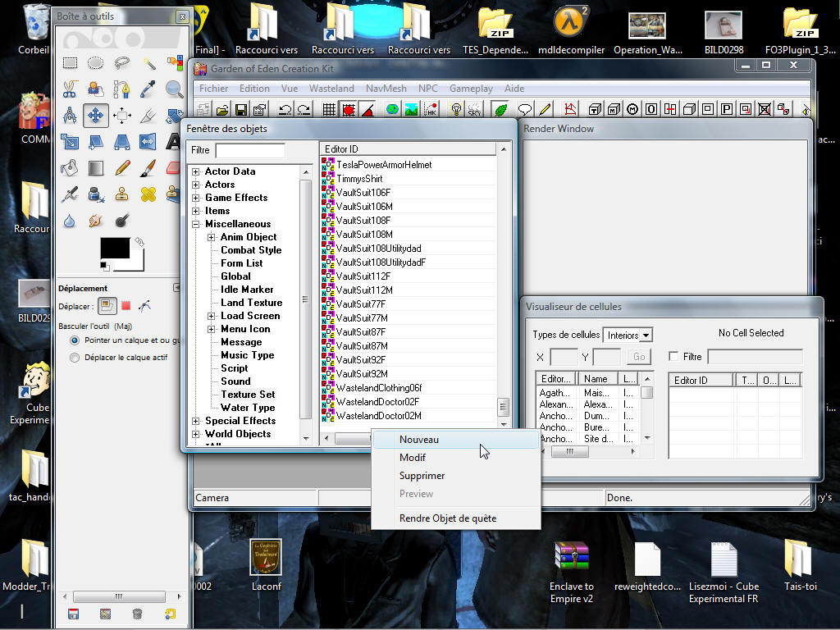The width and height of the screenshot is (840, 630).
Task: Toggle the light bulb toolbar icon
Action: click(x=456, y=110)
